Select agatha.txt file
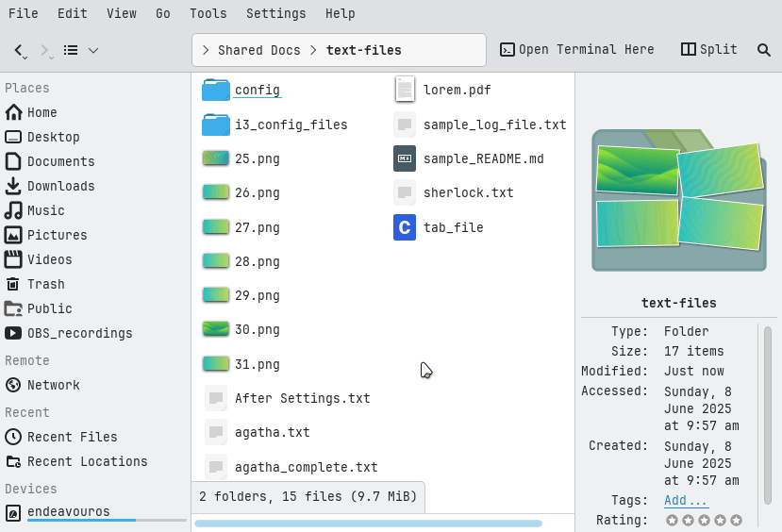 (257, 432)
